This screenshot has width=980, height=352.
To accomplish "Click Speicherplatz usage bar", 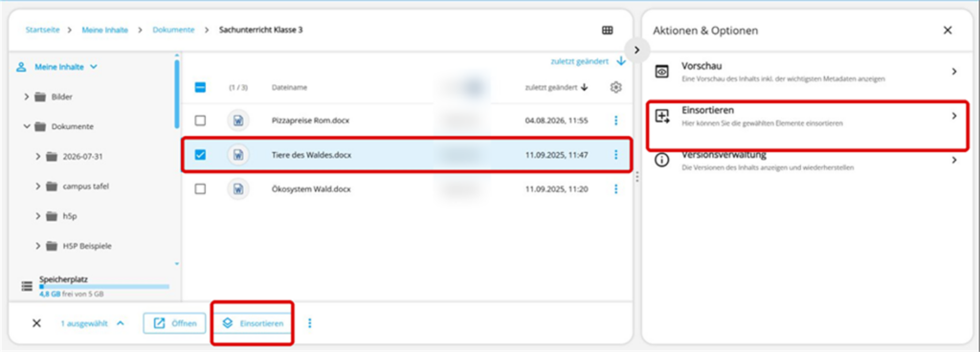I will coord(104,287).
